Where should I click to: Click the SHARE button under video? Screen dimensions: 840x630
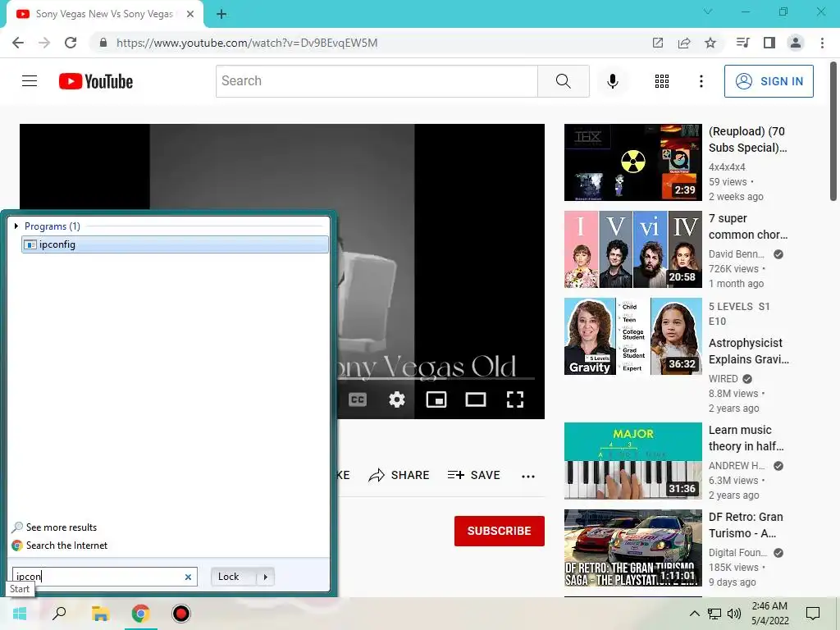[x=399, y=475]
